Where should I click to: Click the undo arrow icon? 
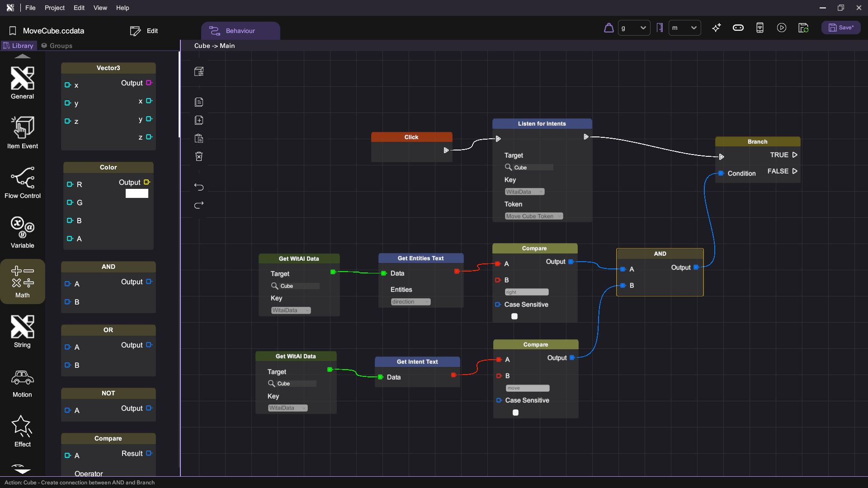[199, 187]
